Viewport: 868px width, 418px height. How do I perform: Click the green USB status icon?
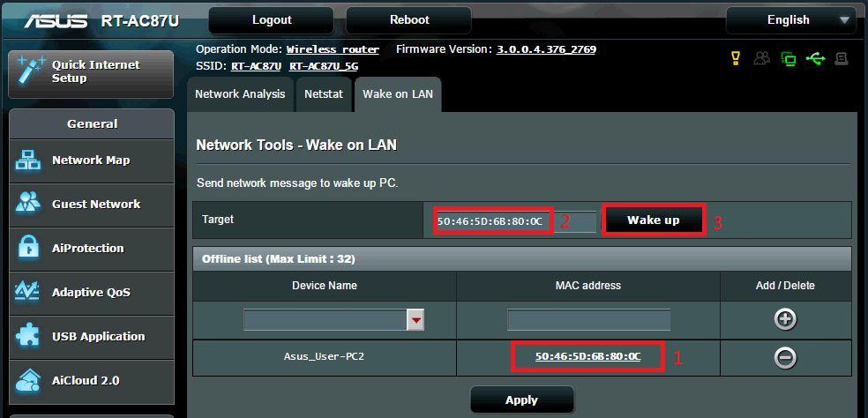[x=815, y=59]
